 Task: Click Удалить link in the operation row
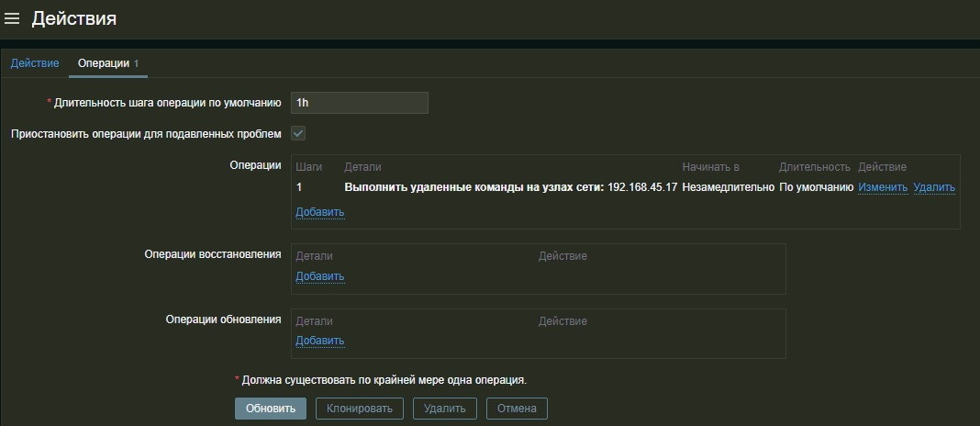(934, 187)
